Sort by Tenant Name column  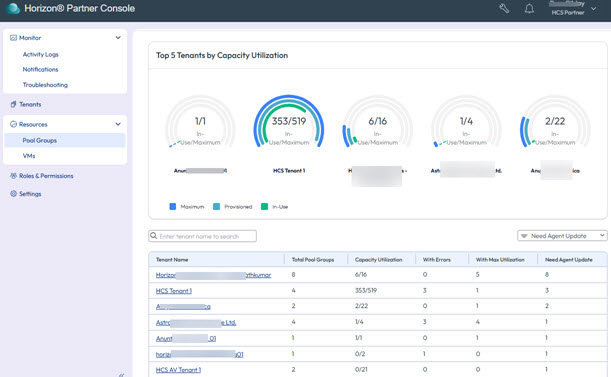(172, 260)
